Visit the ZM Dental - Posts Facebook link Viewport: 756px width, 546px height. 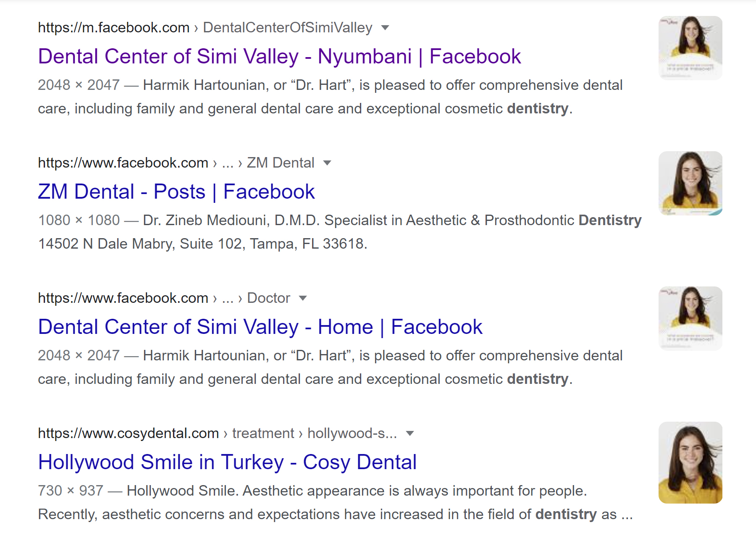[x=176, y=192]
